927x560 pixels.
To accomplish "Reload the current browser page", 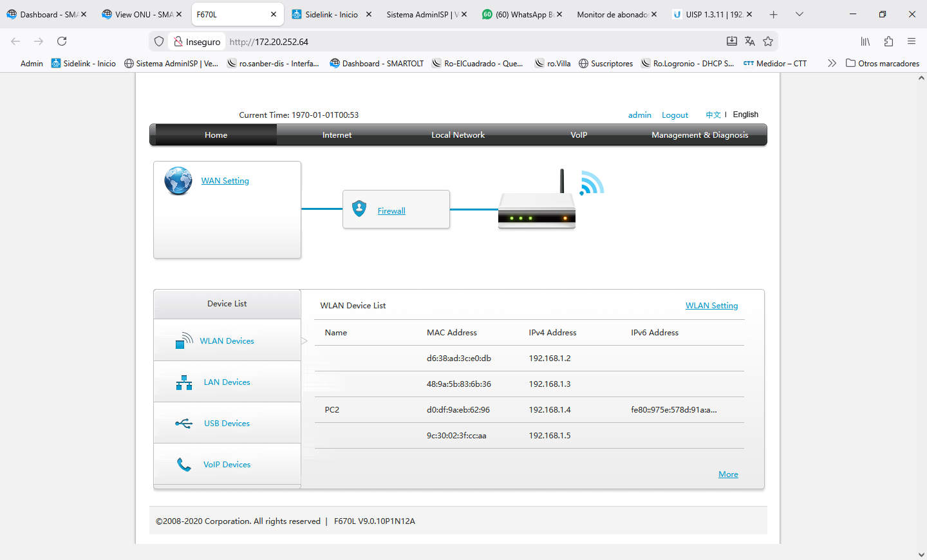I will pyautogui.click(x=62, y=41).
